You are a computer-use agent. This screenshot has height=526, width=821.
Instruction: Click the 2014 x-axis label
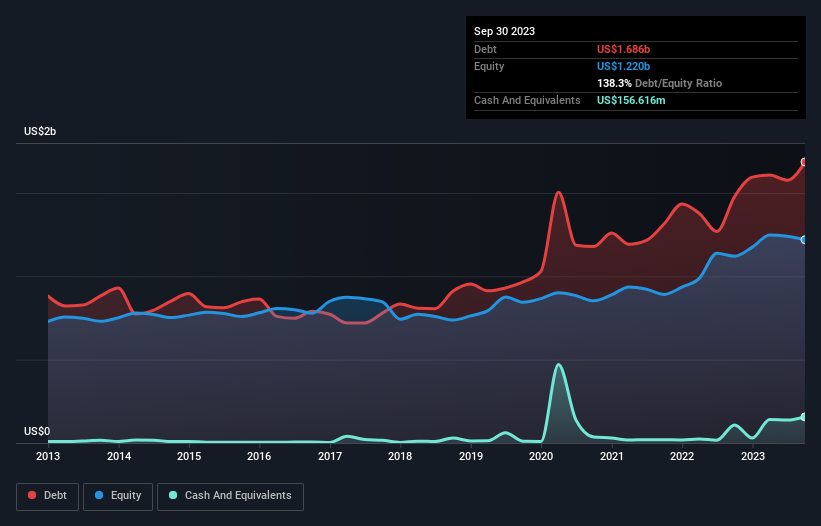[119, 456]
